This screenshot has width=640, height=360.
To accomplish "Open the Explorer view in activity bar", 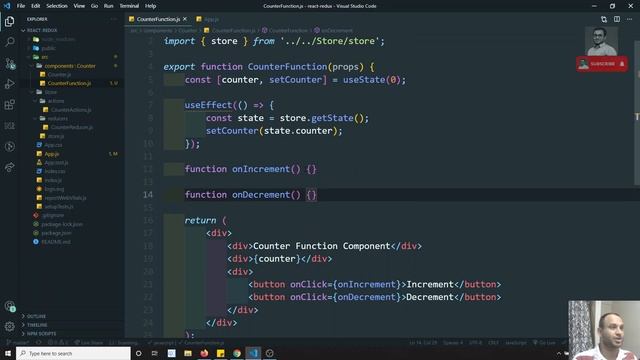I will point(9,21).
